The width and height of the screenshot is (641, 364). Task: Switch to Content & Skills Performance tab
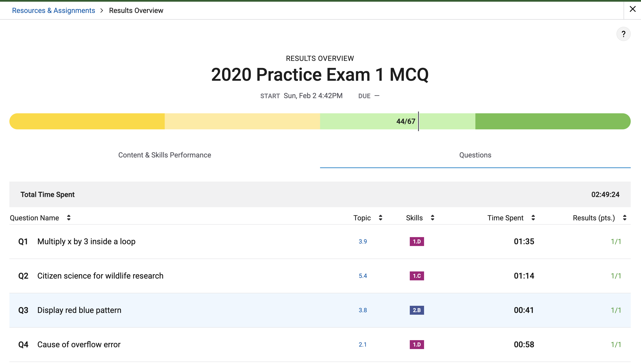[x=164, y=155]
